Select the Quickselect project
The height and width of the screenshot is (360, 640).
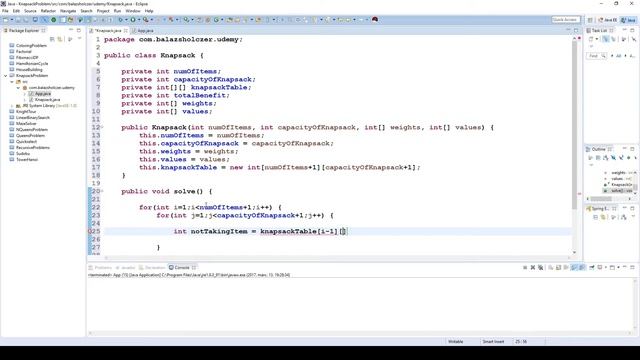[x=26, y=142]
